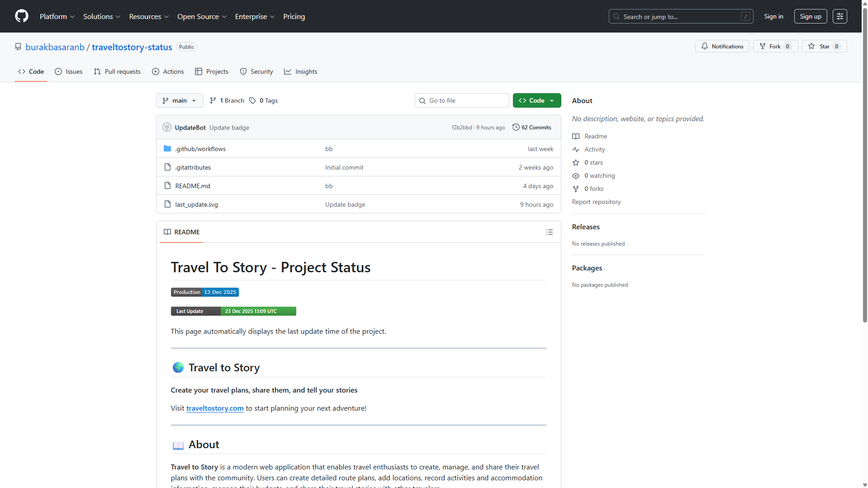Click the Notifications bell button
This screenshot has width=868, height=488.
[x=722, y=46]
